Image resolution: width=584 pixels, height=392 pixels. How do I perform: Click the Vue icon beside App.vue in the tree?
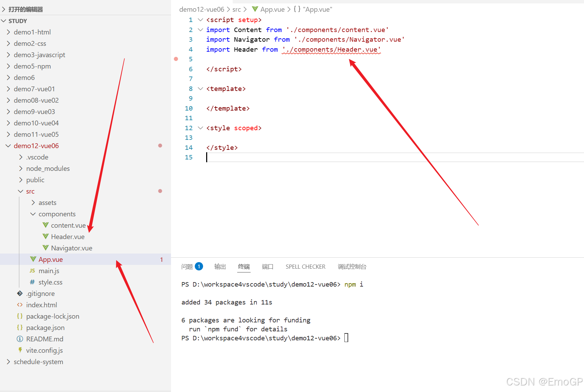click(x=33, y=259)
